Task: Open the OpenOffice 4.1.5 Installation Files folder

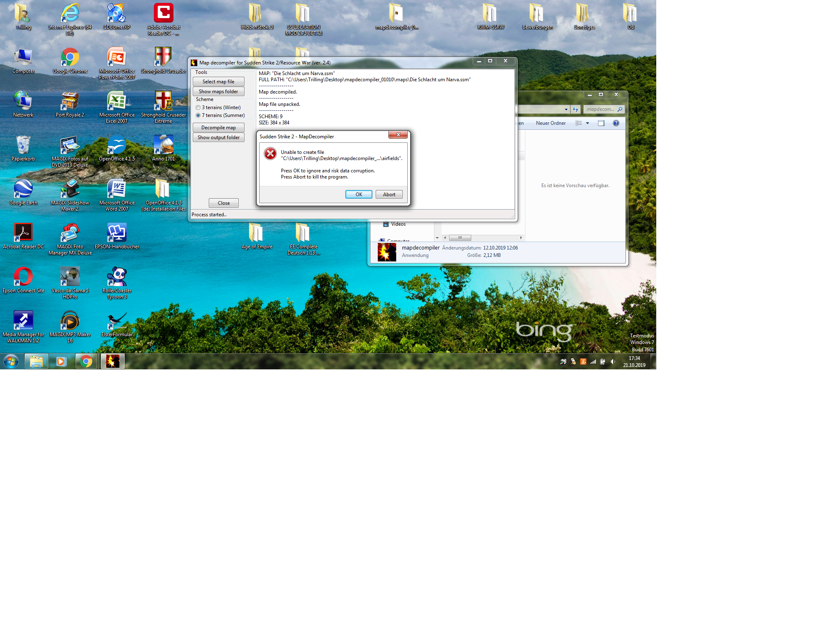Action: point(163,195)
